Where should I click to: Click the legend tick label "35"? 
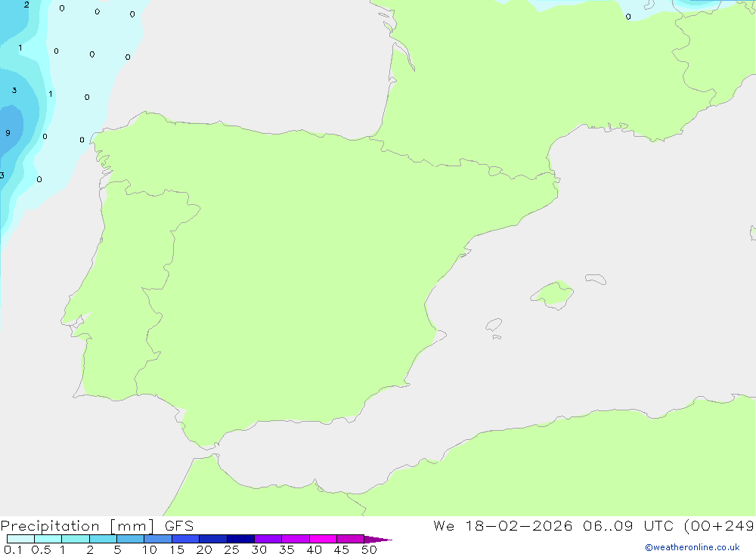(287, 549)
